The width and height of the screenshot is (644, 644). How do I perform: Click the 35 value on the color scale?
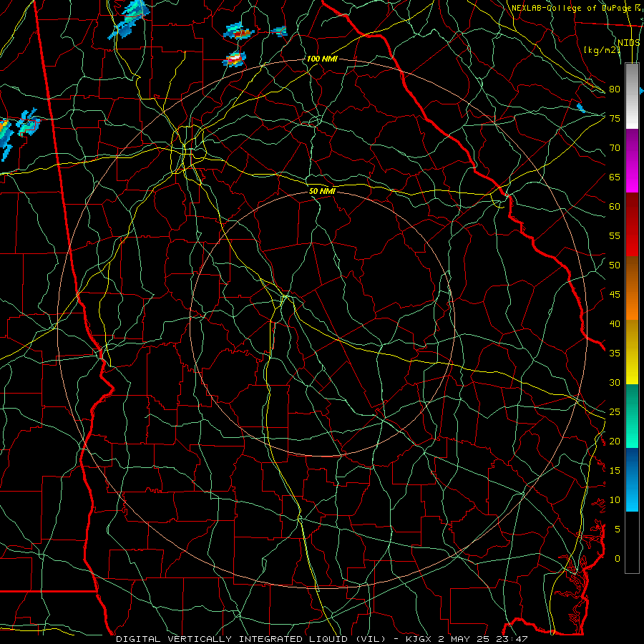(615, 353)
